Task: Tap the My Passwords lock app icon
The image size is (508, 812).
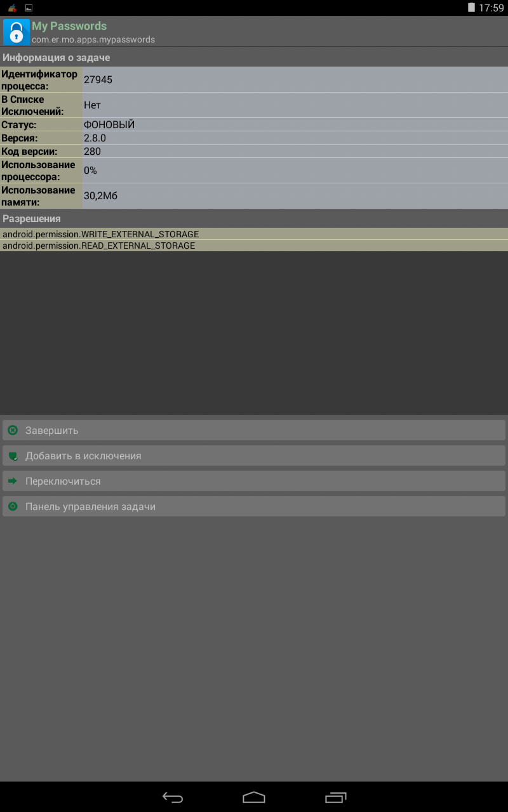Action: click(x=17, y=32)
